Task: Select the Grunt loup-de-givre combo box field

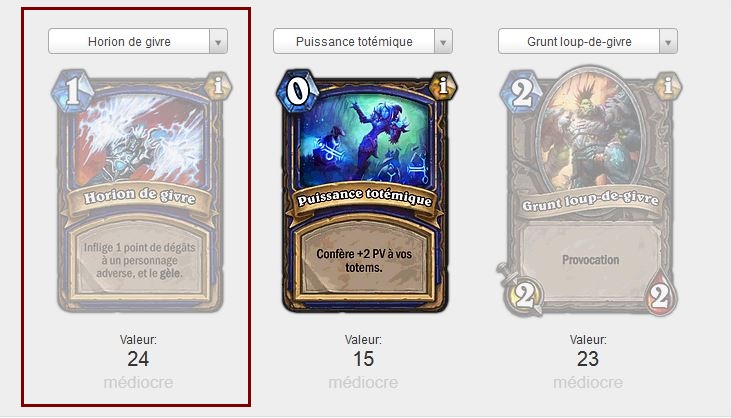Action: (x=588, y=41)
